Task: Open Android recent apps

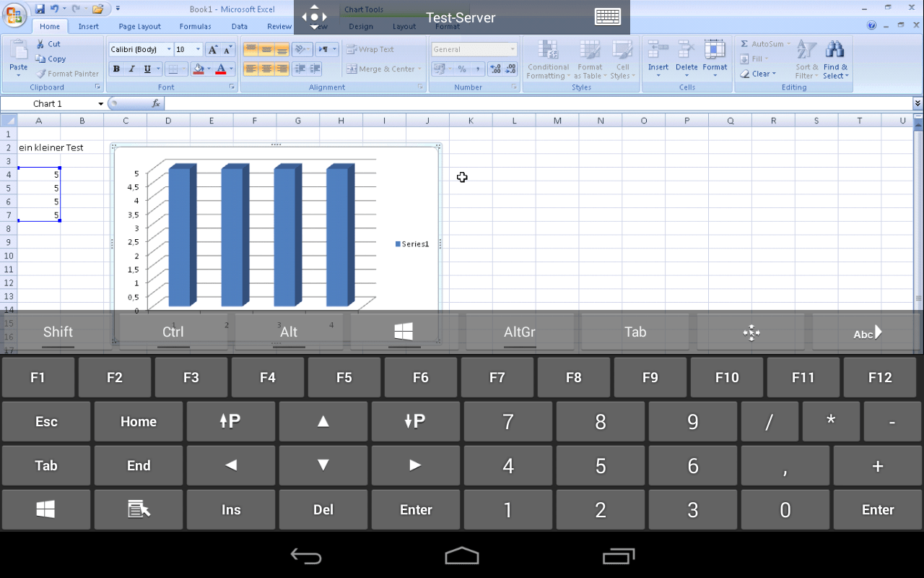Action: click(x=619, y=556)
